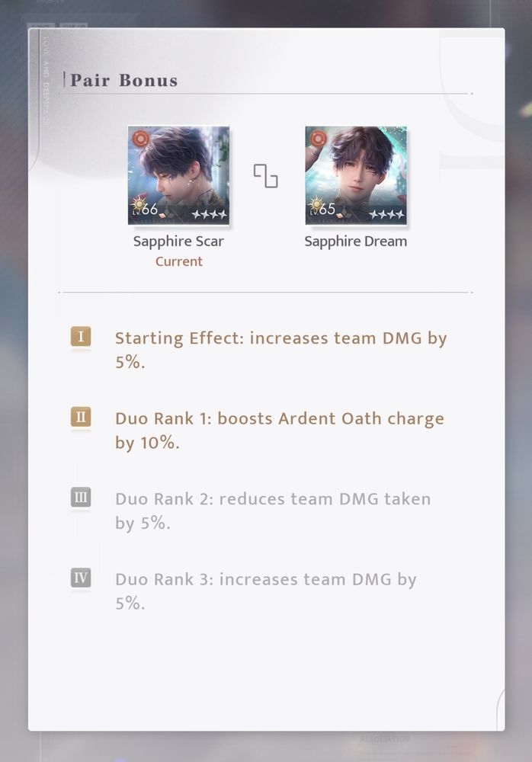Screen dimensions: 532x762
Task: Click the Duo Rank 3 team DMG text
Action: (x=265, y=591)
